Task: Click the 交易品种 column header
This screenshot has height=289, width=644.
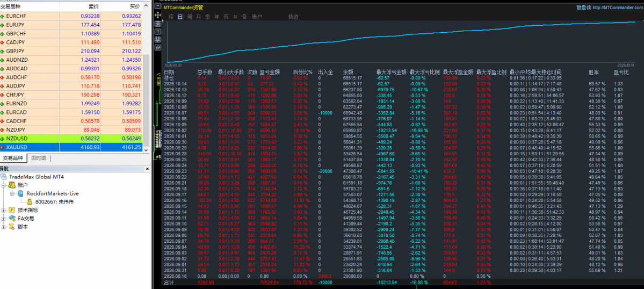Action: point(30,6)
